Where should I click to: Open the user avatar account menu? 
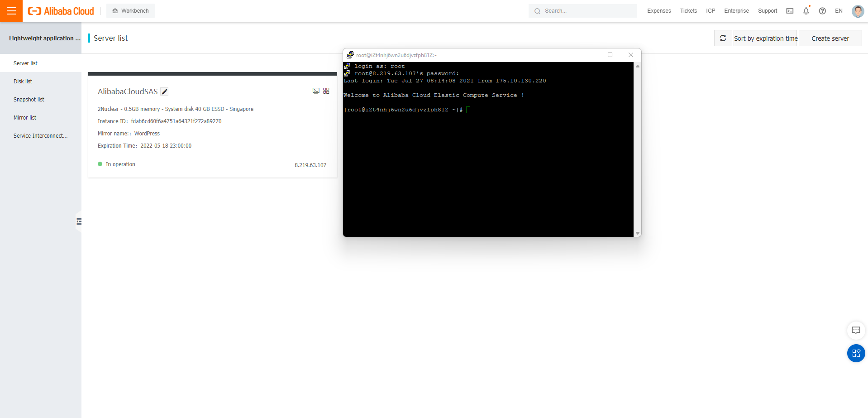pos(858,11)
